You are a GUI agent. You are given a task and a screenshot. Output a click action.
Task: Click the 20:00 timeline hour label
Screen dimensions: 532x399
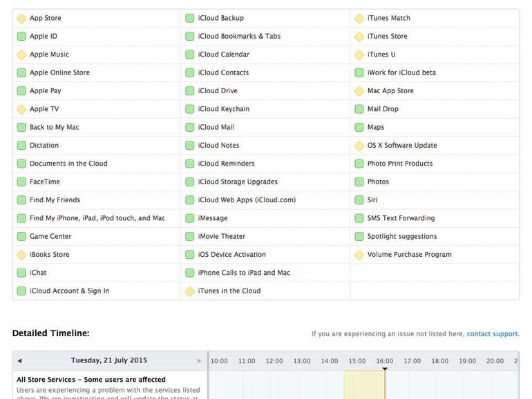[x=495, y=361]
